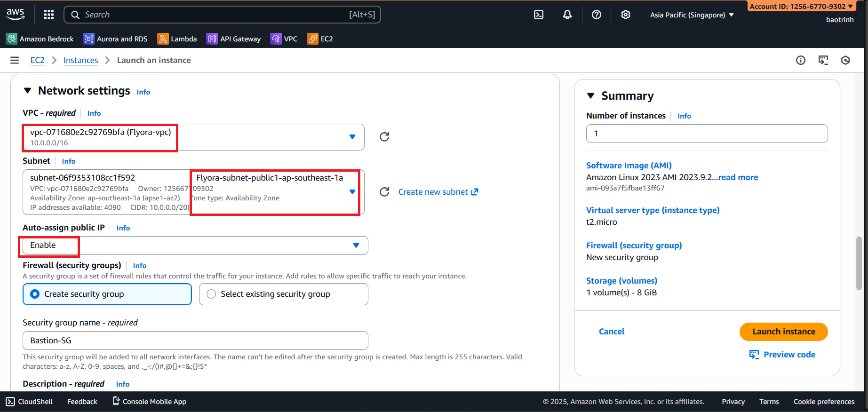Refresh the VPC list
The width and height of the screenshot is (868, 412).
(384, 137)
